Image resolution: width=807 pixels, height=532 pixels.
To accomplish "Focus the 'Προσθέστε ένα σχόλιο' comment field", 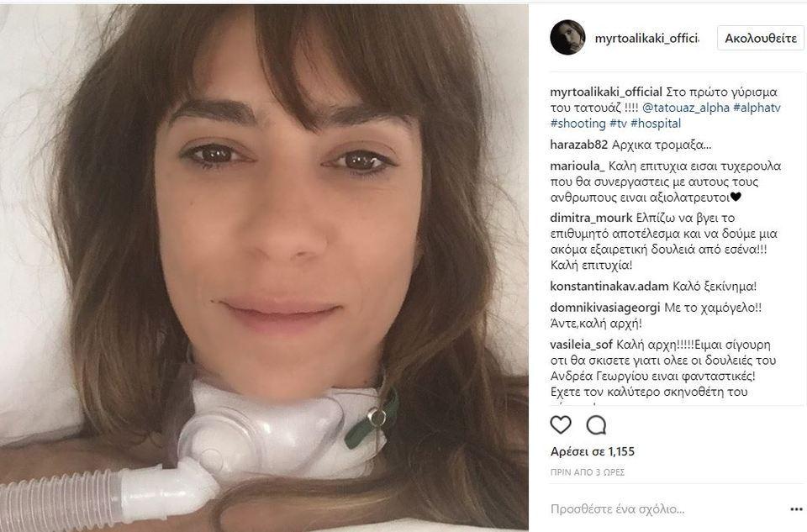I will 667,509.
